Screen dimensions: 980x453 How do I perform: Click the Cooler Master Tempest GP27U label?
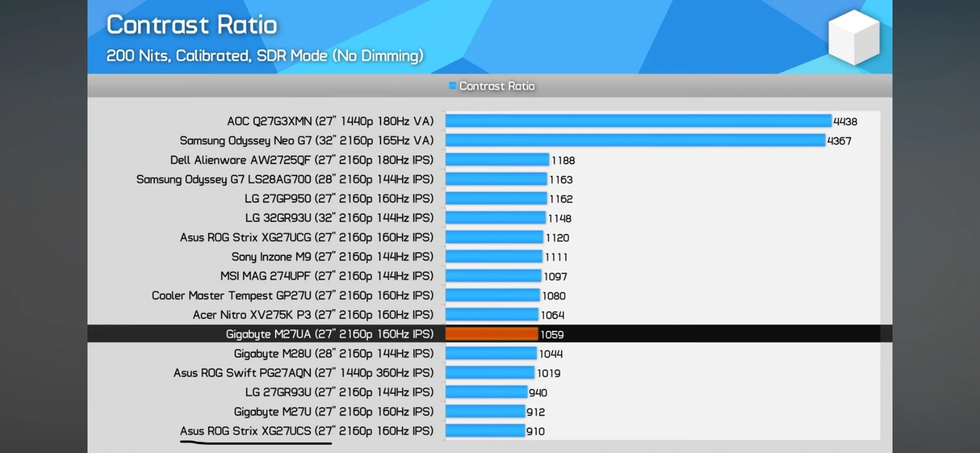click(x=293, y=295)
